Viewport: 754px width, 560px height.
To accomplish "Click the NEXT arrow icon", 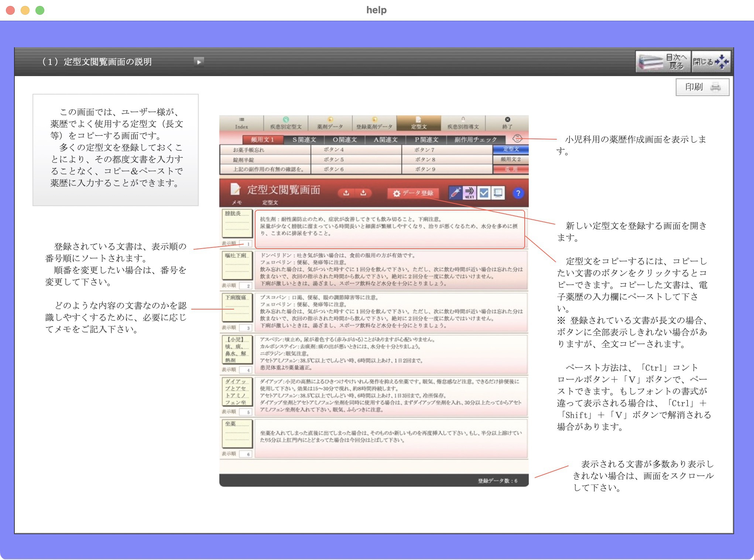I will point(469,193).
